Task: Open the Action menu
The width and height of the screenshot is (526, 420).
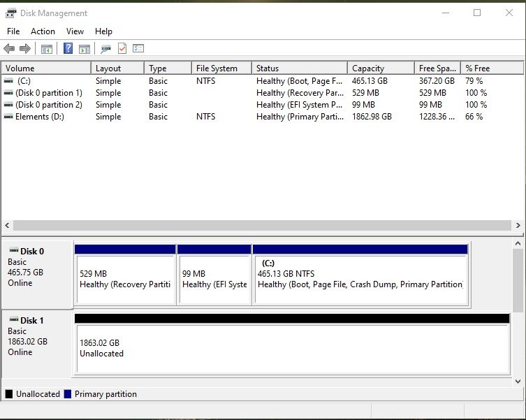Action: click(x=43, y=31)
